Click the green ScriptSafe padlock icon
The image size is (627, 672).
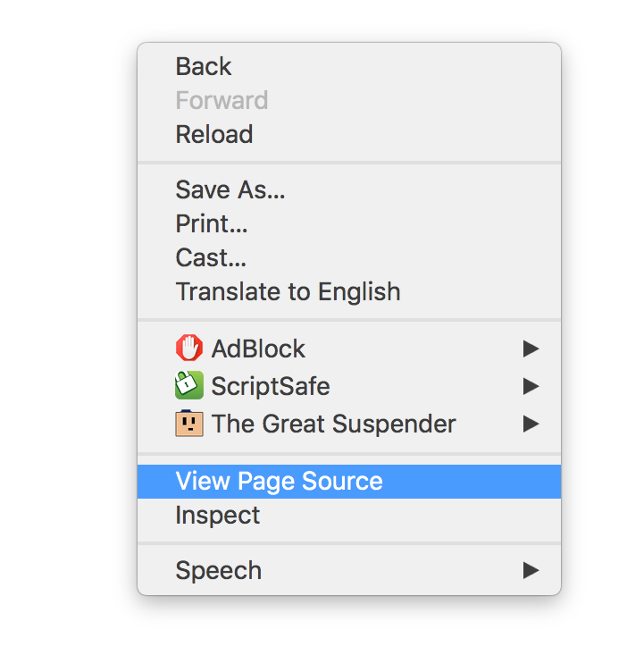point(189,386)
